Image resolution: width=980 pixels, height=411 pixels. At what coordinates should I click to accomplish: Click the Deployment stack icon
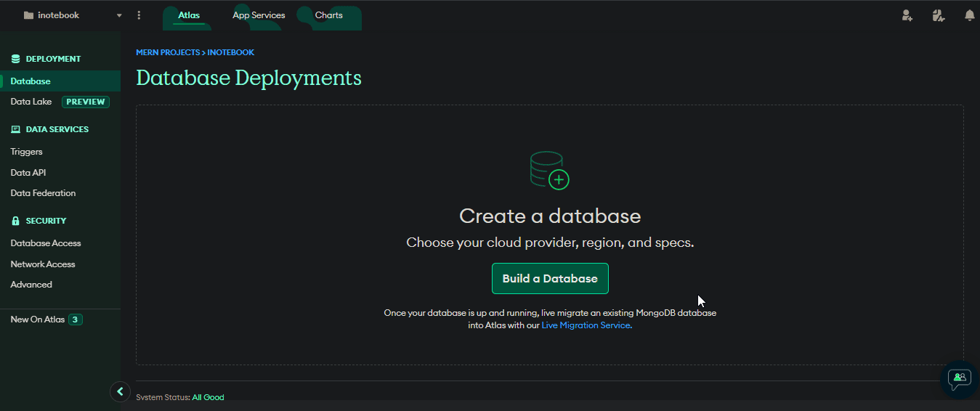click(16, 59)
